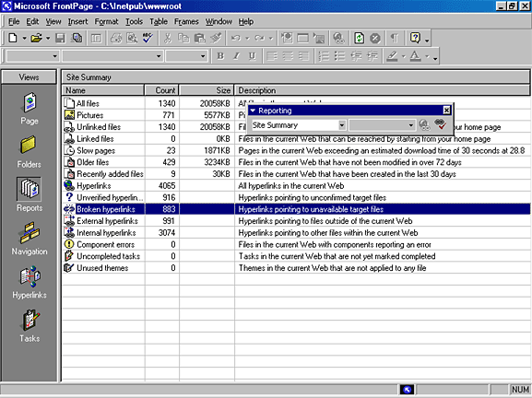Open the Undo history dropdown arrow
The width and height of the screenshot is (532, 398).
click(247, 39)
